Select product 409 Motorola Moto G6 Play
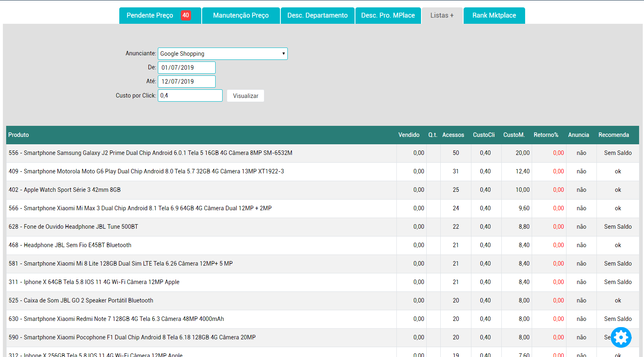Screen dimensions: 644x357 point(323,172)
